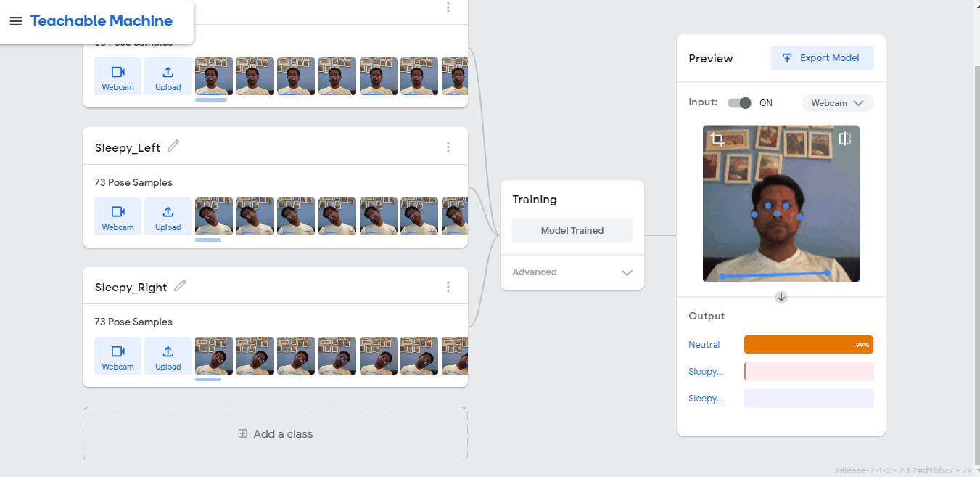Click Upload button in the top class

click(x=168, y=76)
